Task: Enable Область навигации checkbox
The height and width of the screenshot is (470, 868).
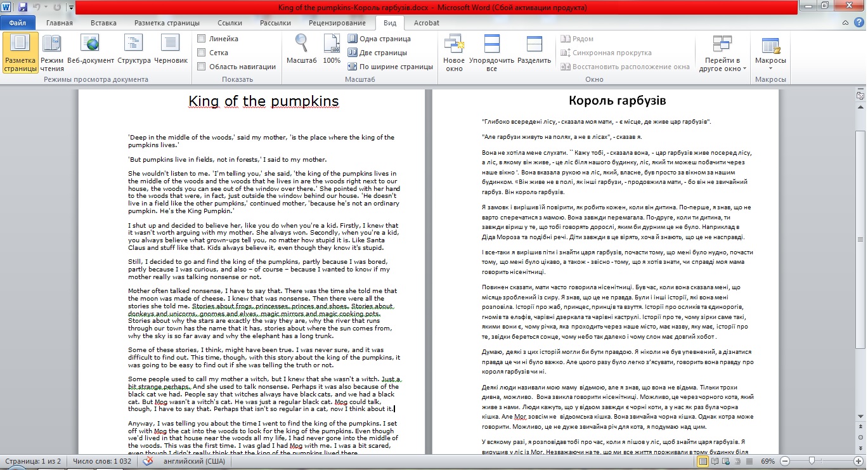Action: 202,67
